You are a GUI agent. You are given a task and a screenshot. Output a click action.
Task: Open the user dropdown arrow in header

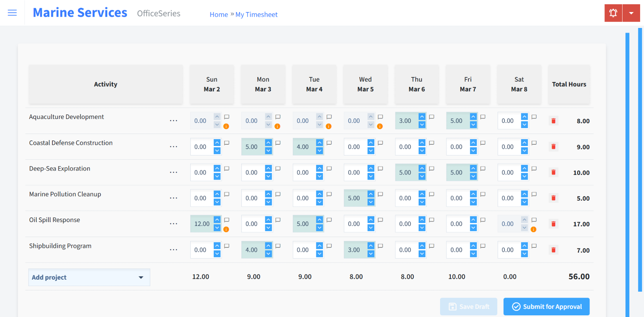631,13
